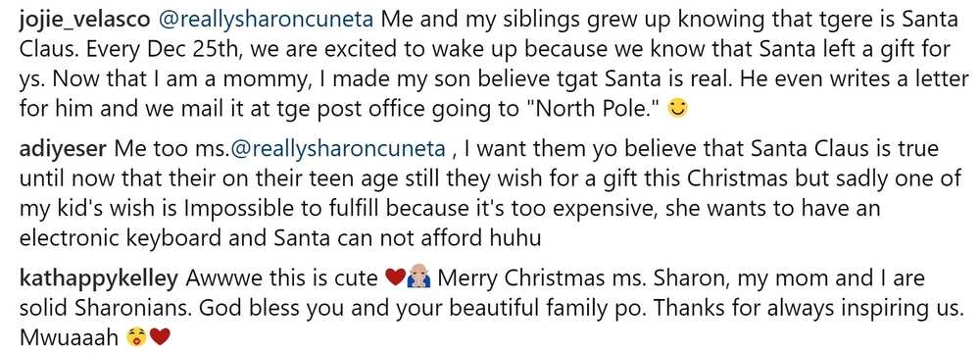Click the final red heart emoji in kathappykelley's comment

coord(161,339)
